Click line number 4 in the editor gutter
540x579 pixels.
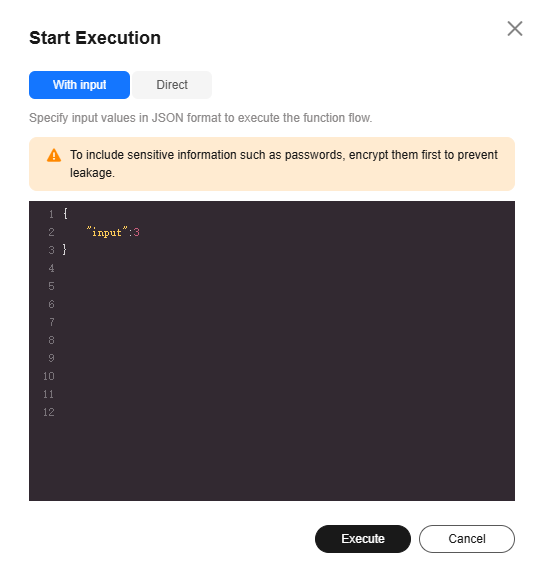(x=51, y=268)
